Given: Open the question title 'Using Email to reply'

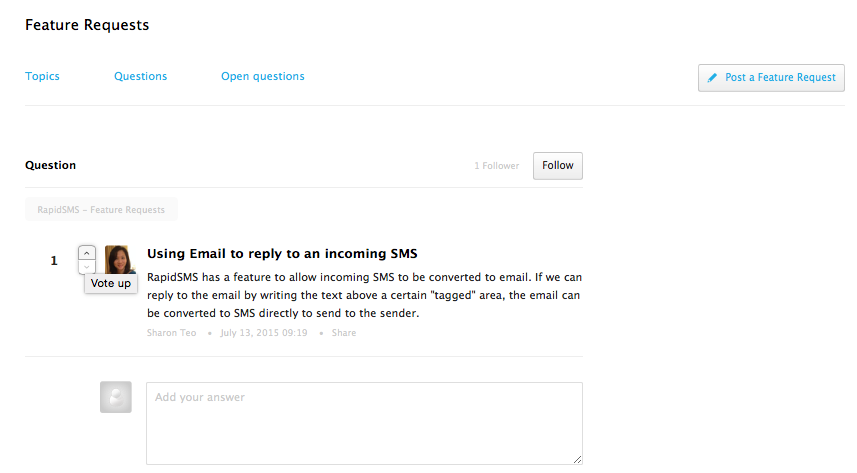Looking at the screenshot, I should [282, 254].
